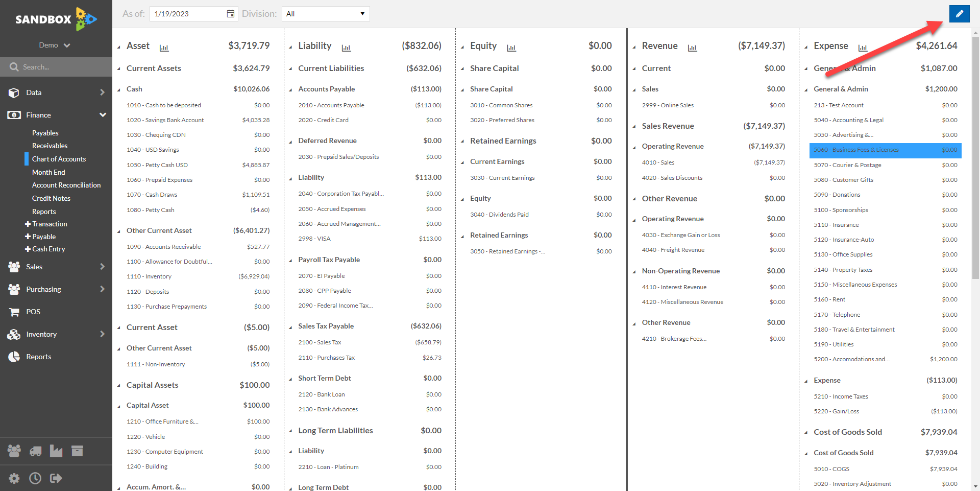Screen dimensions: 980x491
Task: Click the blue pencil edit button
Action: [x=959, y=14]
